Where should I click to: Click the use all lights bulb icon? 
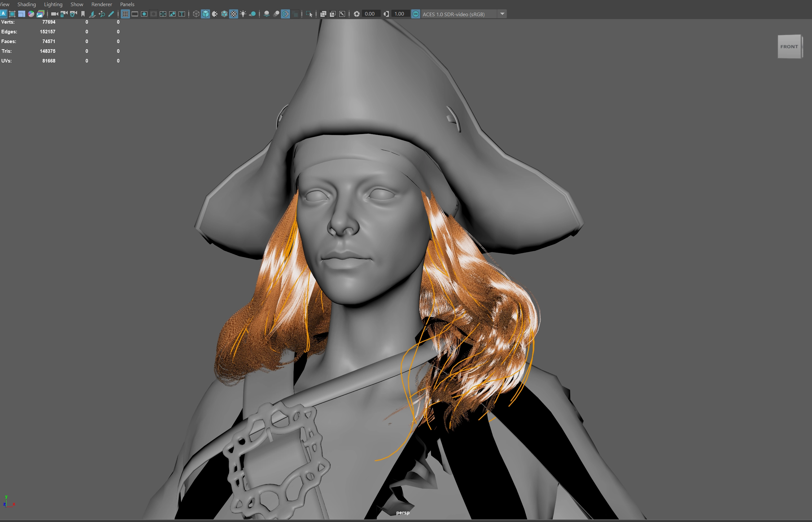pyautogui.click(x=243, y=14)
